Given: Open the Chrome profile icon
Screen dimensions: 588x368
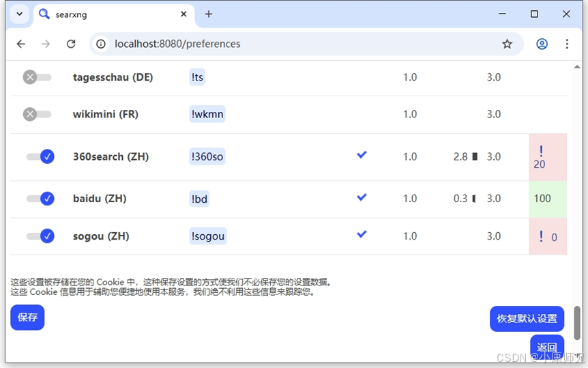Looking at the screenshot, I should pyautogui.click(x=542, y=44).
